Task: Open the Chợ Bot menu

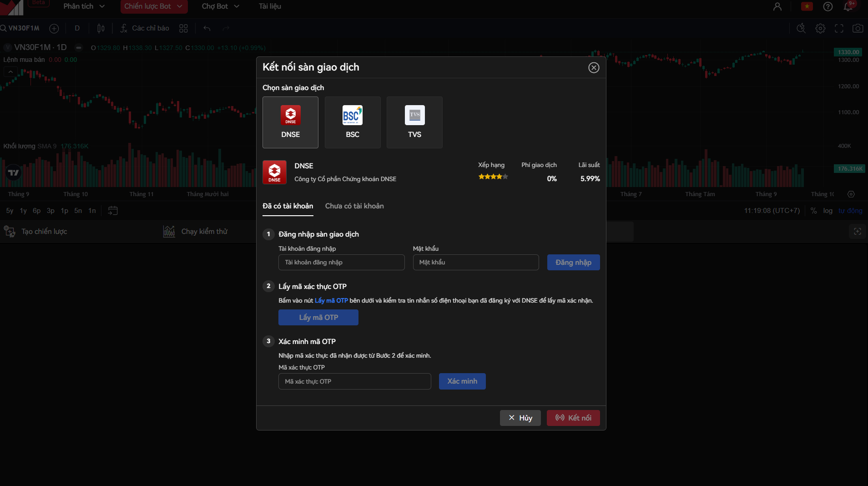Action: point(220,6)
